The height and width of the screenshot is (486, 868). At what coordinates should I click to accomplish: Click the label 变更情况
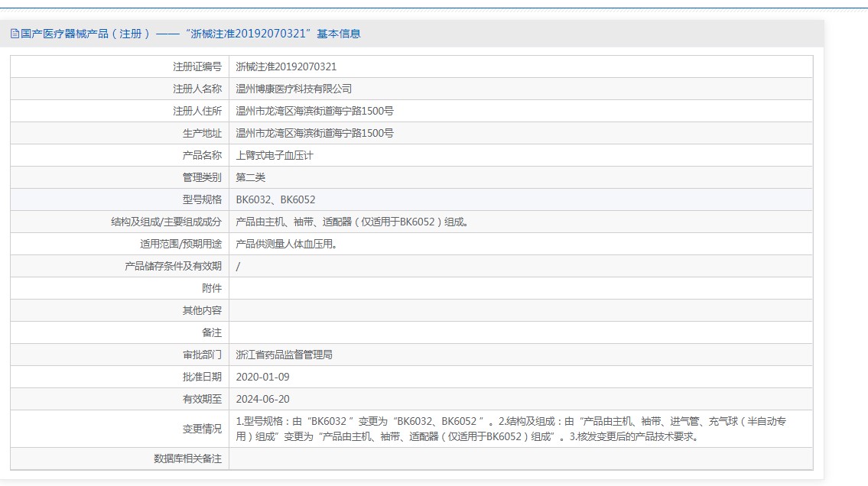click(x=202, y=429)
